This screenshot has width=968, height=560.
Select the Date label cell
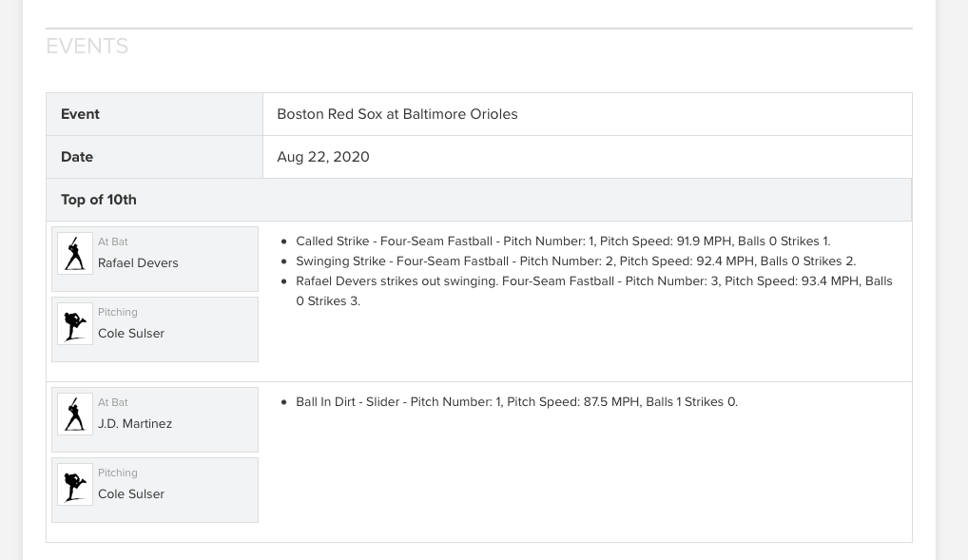pyautogui.click(x=154, y=157)
